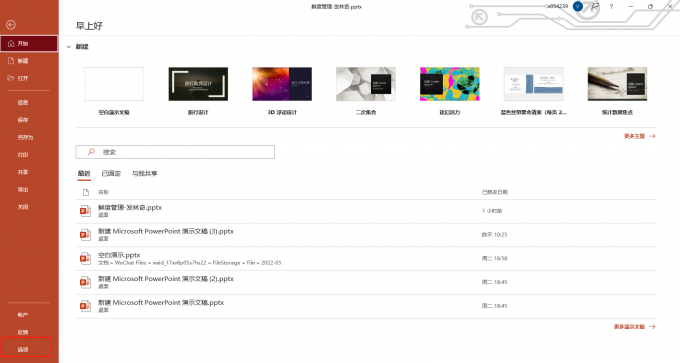Click the blue account avatar at top right
Screen dimensions: 680x363
[578, 7]
